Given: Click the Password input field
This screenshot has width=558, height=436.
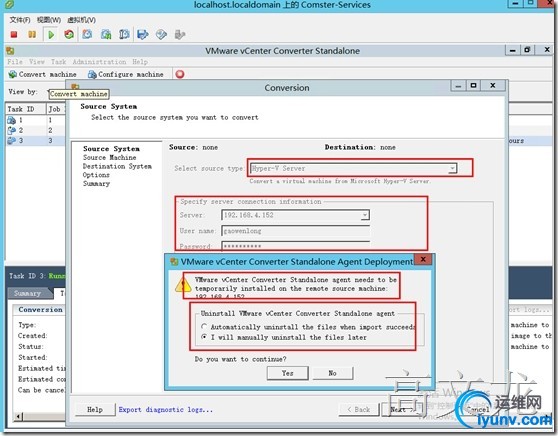Looking at the screenshot, I should click(295, 246).
